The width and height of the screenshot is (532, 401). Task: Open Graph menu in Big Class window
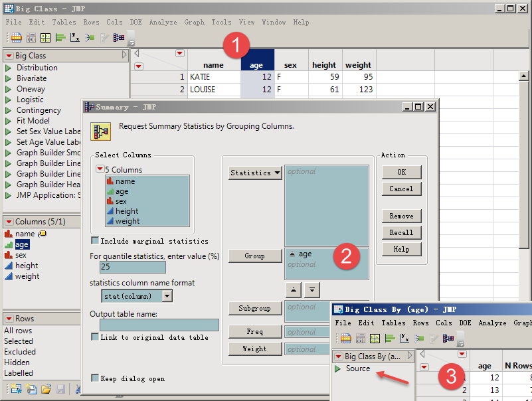tap(195, 23)
